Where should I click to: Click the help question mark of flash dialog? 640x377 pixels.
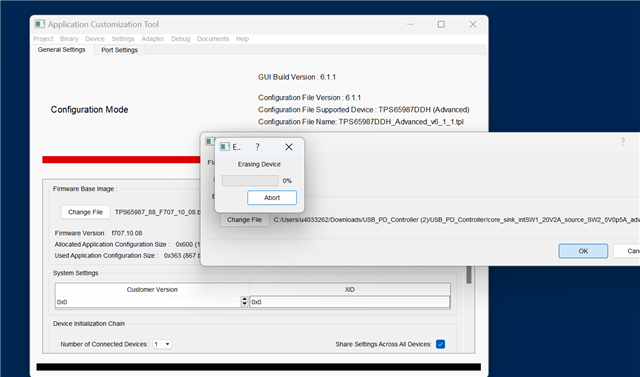click(622, 142)
